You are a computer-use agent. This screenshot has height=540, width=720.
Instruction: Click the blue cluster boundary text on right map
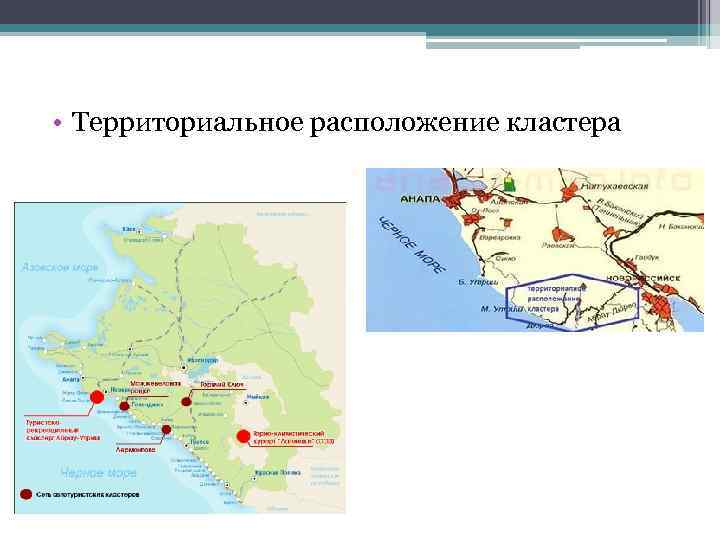(x=556, y=299)
